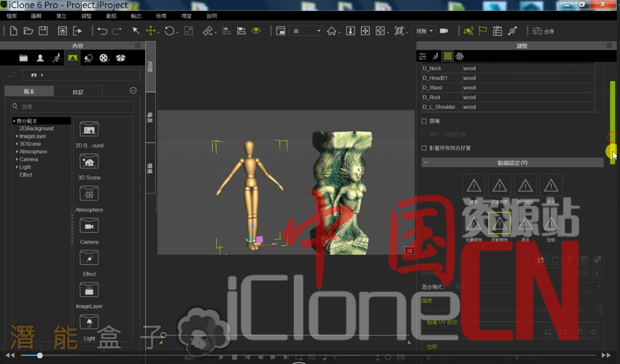The width and height of the screenshot is (620, 364).
Task: Select the Move object tool
Action: tap(151, 31)
